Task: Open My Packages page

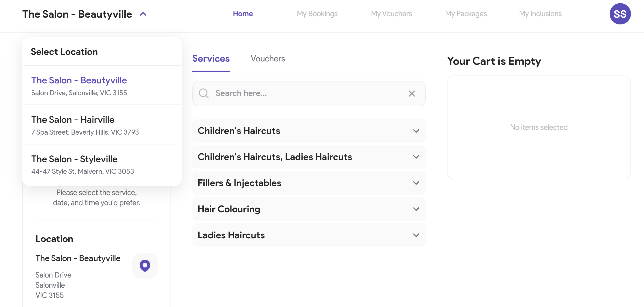Action: 466,14
